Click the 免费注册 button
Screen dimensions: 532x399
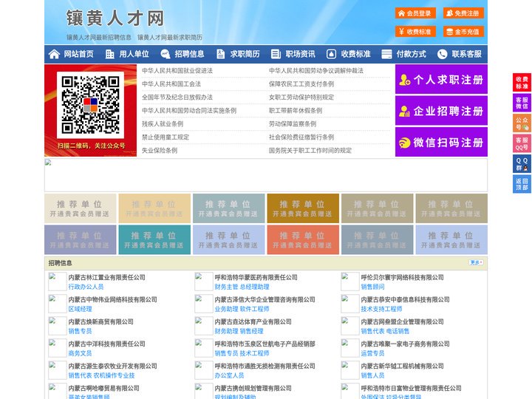point(463,13)
